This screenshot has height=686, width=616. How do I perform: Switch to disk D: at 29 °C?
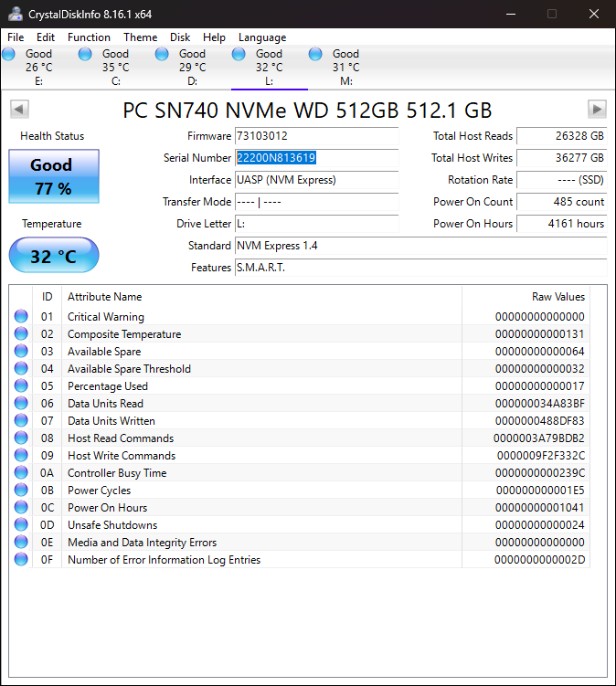(192, 67)
